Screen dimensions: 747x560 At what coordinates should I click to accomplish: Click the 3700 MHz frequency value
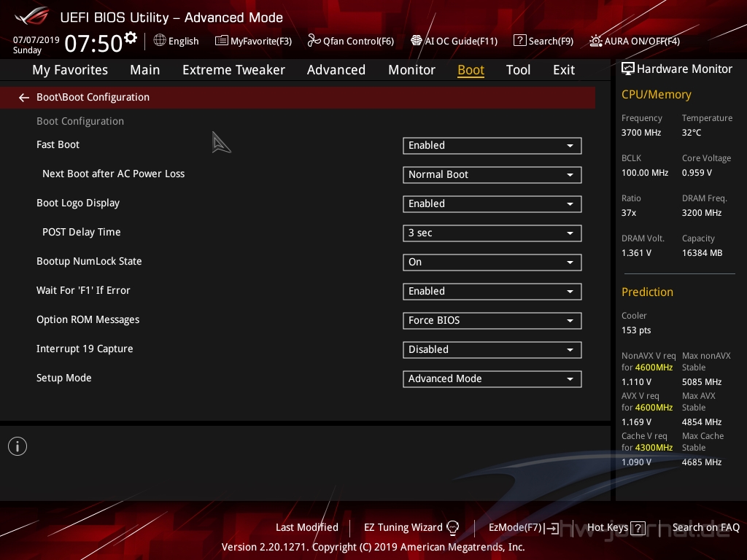(640, 133)
